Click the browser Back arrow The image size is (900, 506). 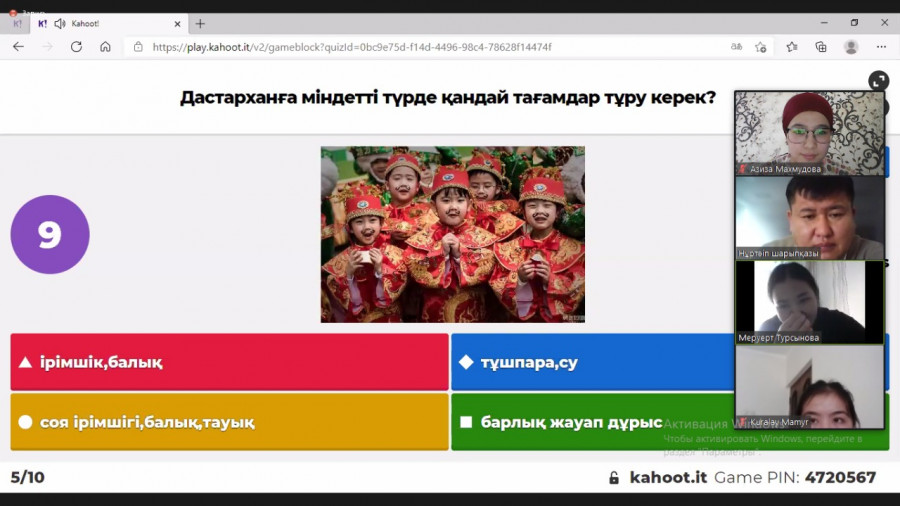click(x=18, y=47)
